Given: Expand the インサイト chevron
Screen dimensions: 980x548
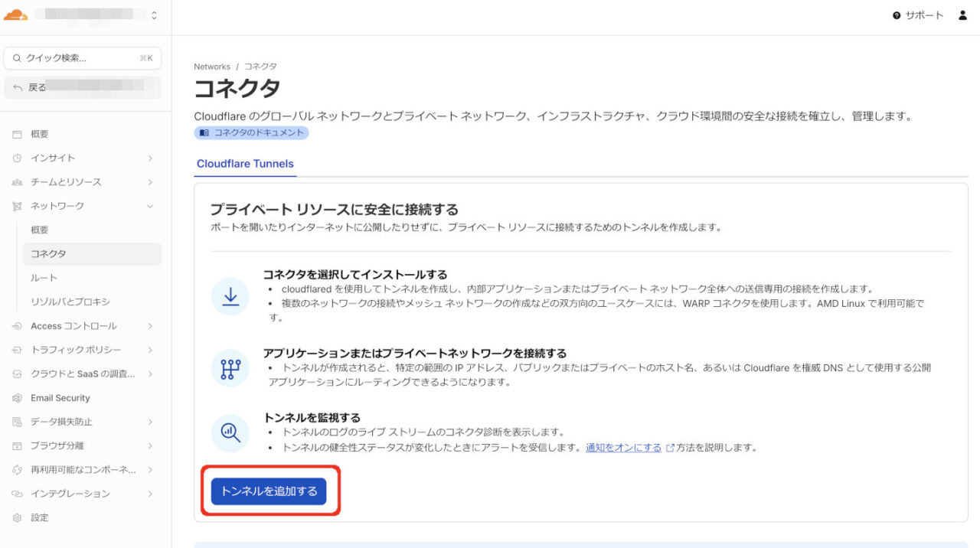Looking at the screenshot, I should point(150,158).
